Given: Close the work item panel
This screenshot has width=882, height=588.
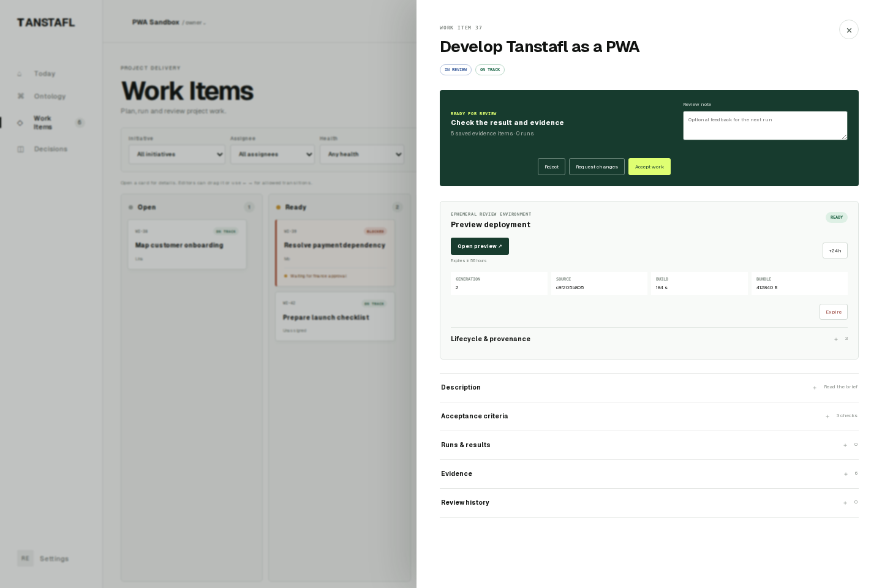Looking at the screenshot, I should click(x=849, y=29).
